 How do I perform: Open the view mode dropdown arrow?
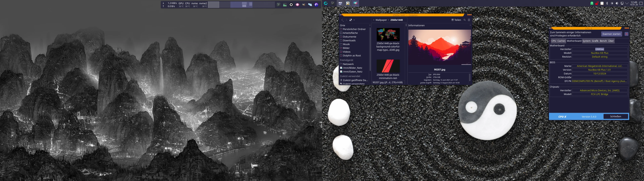point(354,20)
